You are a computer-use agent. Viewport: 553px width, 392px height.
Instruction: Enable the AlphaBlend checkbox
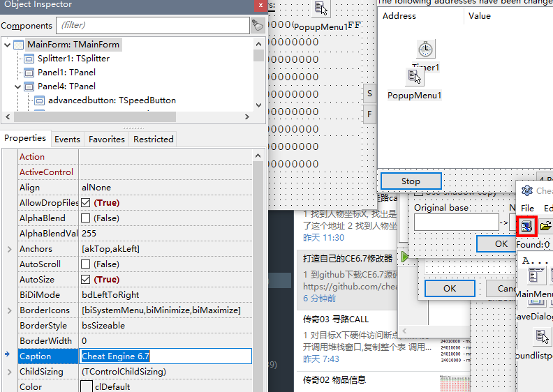(x=85, y=218)
